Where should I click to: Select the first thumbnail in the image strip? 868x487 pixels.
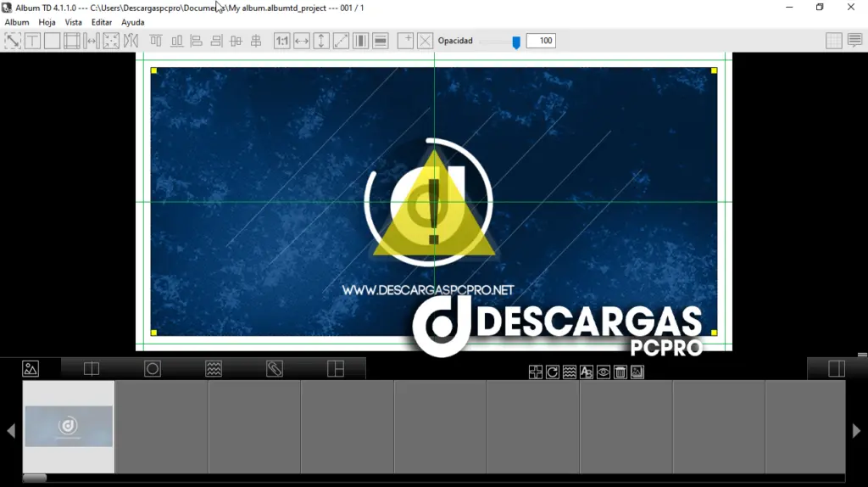click(x=69, y=427)
